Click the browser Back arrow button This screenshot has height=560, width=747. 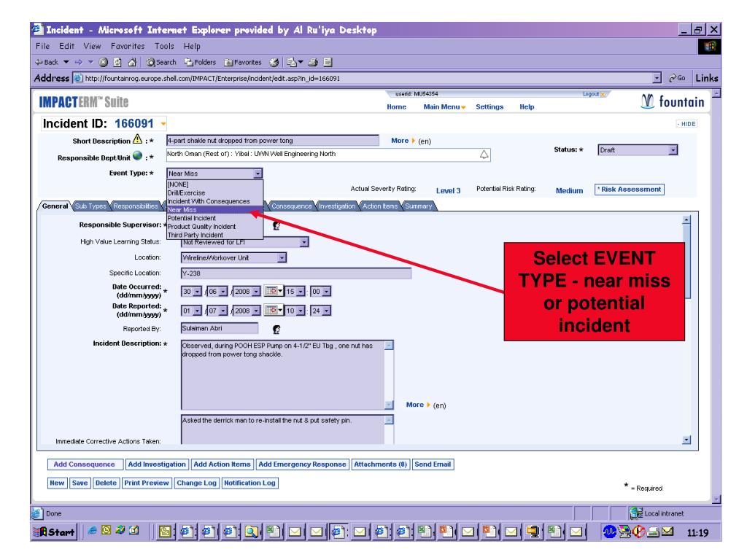pyautogui.click(x=47, y=62)
